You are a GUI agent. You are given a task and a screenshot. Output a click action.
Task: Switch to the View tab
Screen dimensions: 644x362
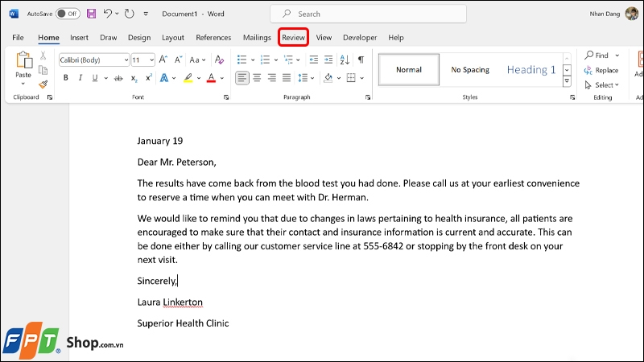point(324,37)
